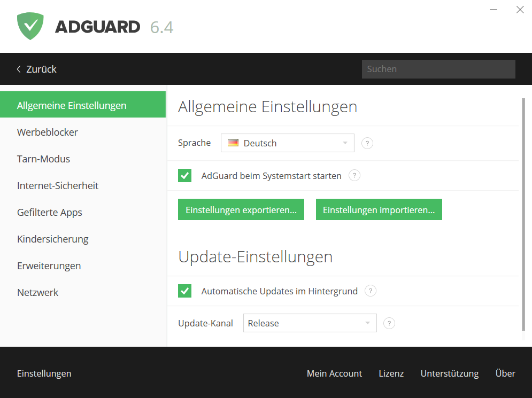532x398 pixels.
Task: Open the Werbeblocker settings section
Action: coord(48,132)
